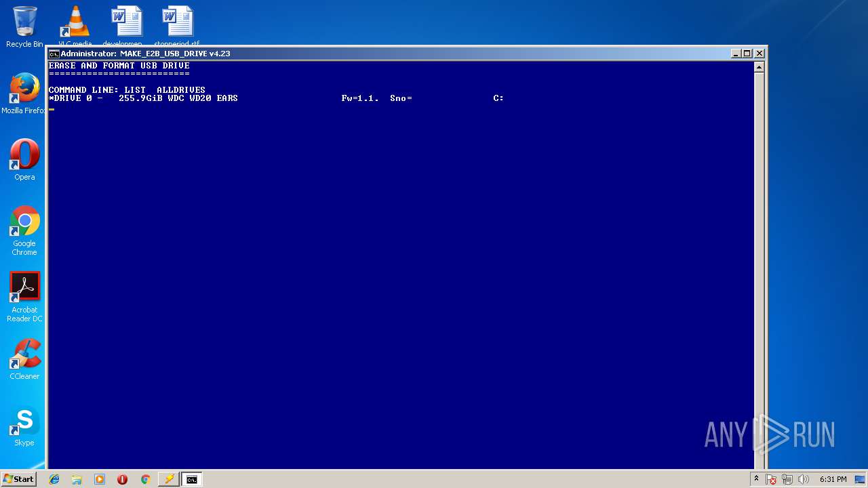Minimize the MAKE_E2B_USB_DRIVE window
This screenshot has height=488, width=868.
click(x=736, y=54)
